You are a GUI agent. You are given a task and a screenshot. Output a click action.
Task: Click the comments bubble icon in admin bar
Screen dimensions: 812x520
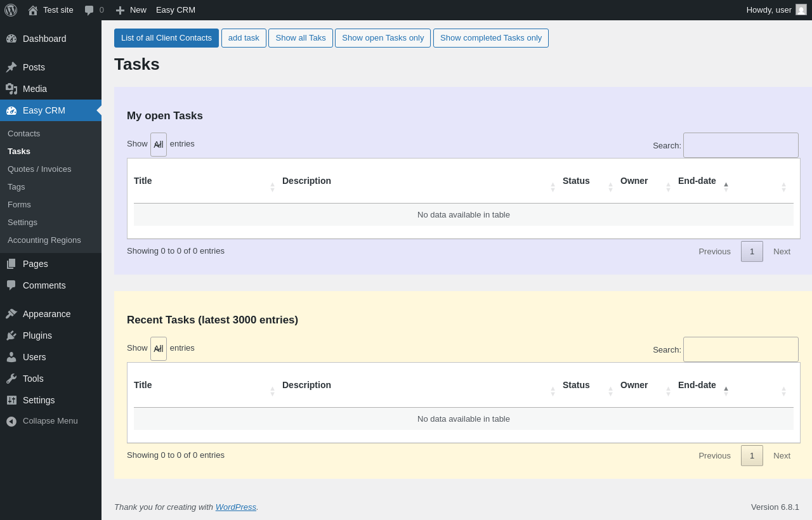[89, 10]
